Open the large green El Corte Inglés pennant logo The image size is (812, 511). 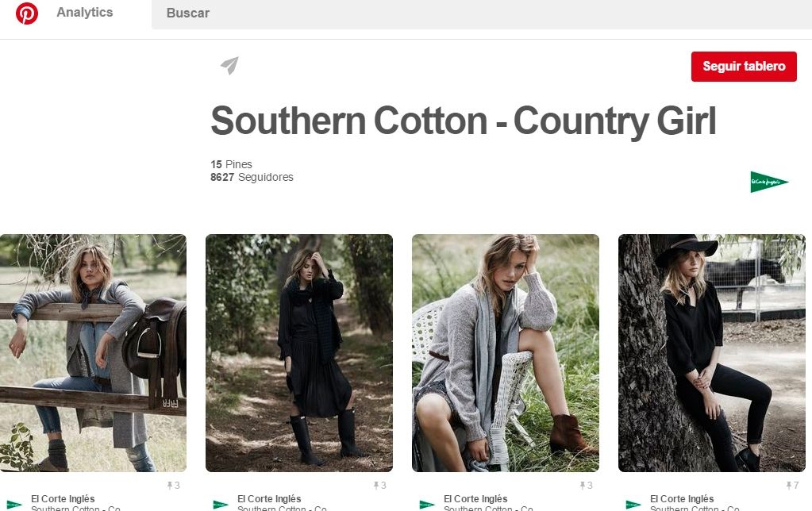pyautogui.click(x=768, y=182)
